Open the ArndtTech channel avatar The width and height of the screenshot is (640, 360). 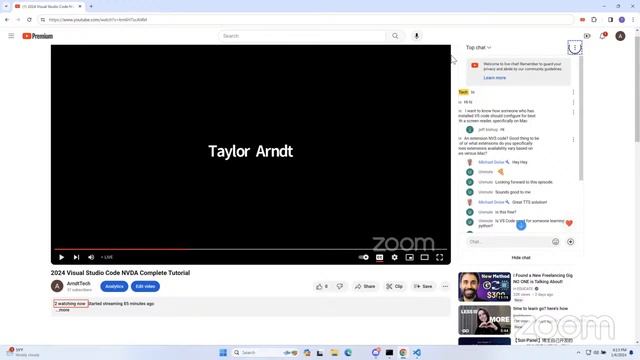(x=57, y=286)
